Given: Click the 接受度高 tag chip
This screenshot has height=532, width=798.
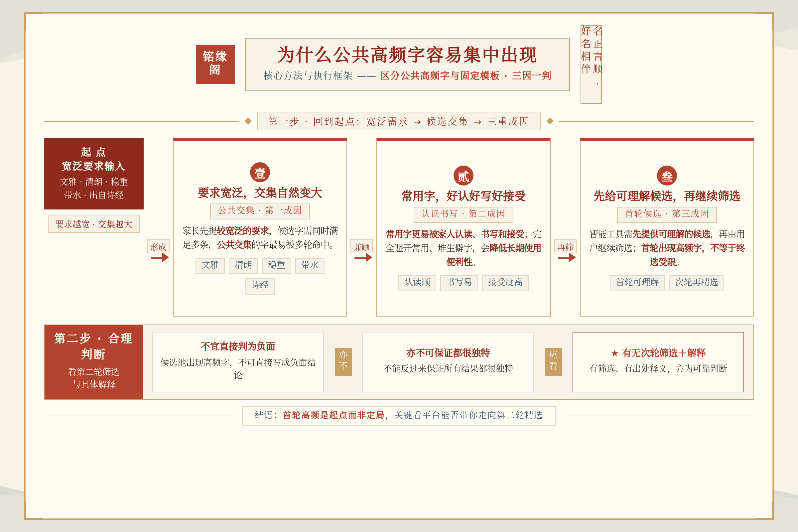Looking at the screenshot, I should click(505, 283).
